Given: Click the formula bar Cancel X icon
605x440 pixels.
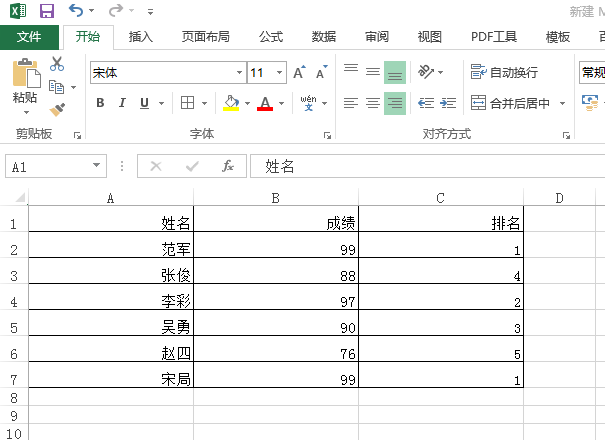Looking at the screenshot, I should click(156, 166).
